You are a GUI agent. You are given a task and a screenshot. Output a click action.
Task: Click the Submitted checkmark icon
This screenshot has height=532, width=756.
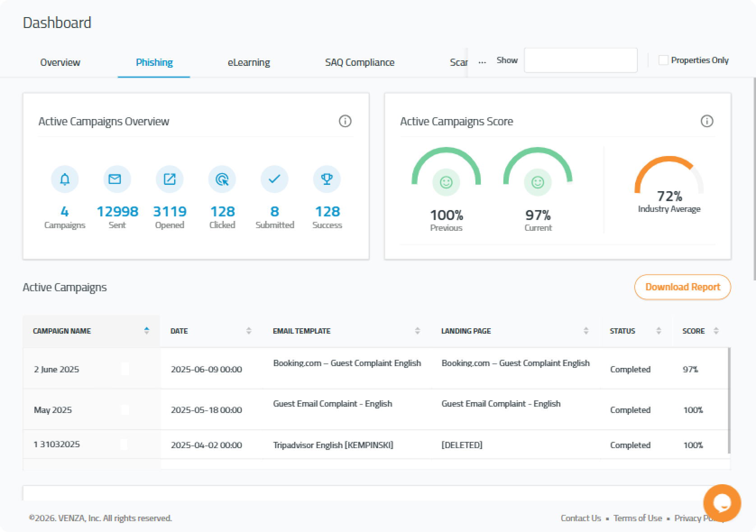(274, 179)
